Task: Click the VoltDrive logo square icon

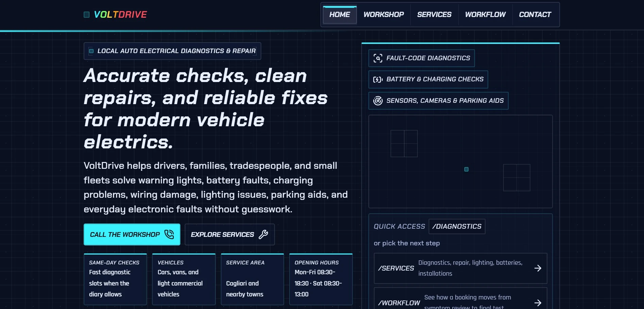Action: [86, 15]
